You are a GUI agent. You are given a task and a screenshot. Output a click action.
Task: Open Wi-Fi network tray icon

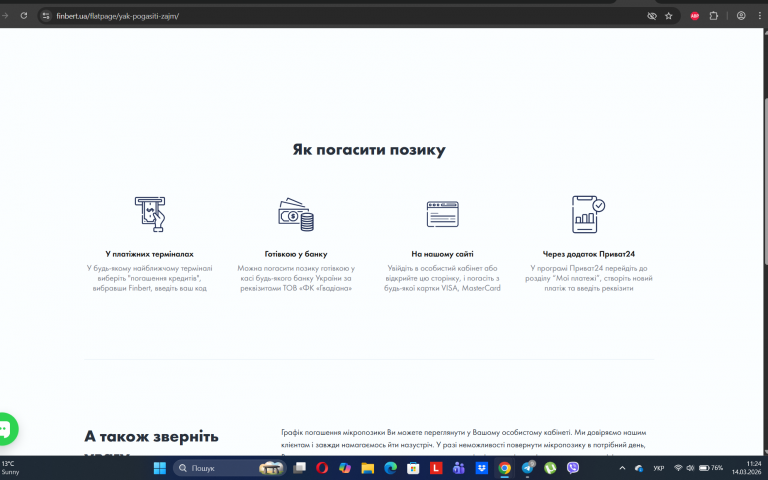point(678,468)
